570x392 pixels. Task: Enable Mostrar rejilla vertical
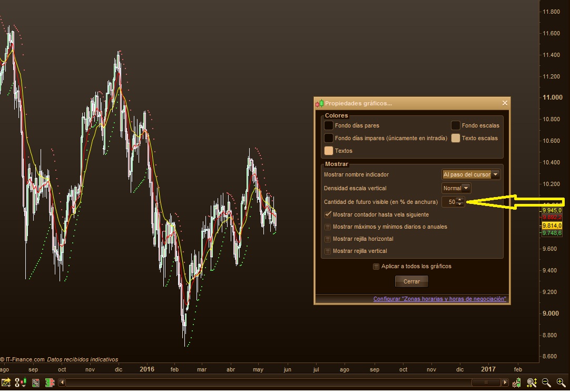coord(328,251)
